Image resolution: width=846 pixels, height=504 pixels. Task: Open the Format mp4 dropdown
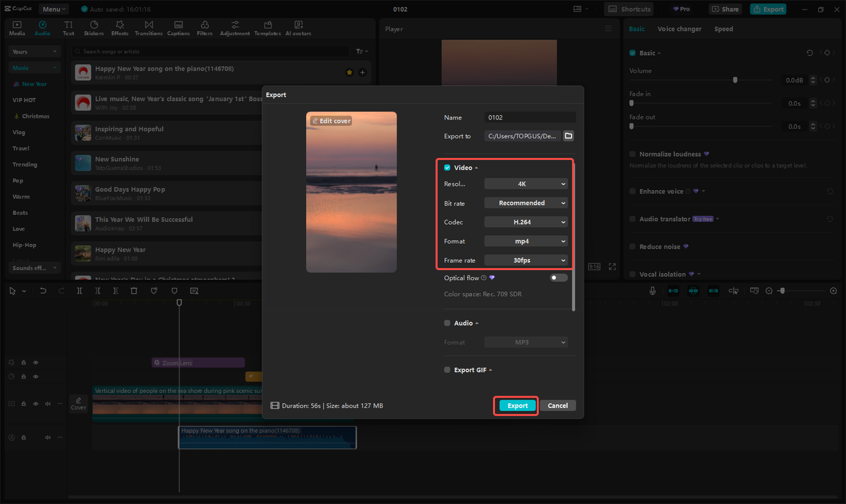tap(526, 241)
